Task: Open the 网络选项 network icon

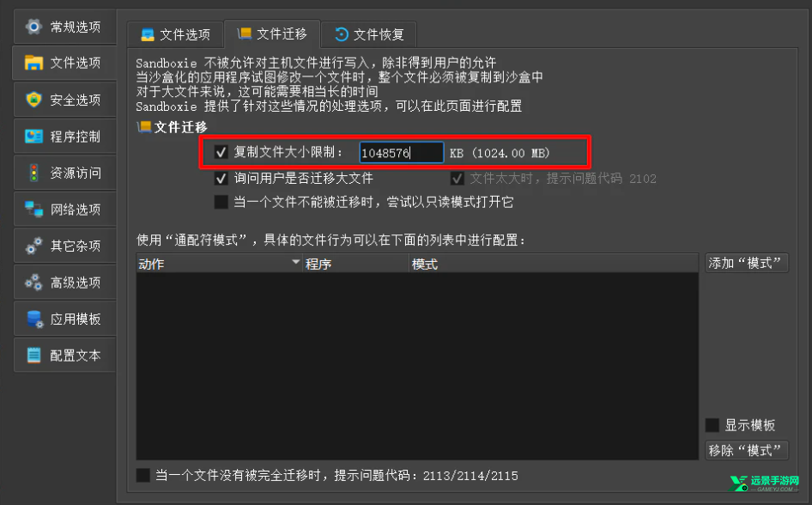Action: click(x=33, y=210)
